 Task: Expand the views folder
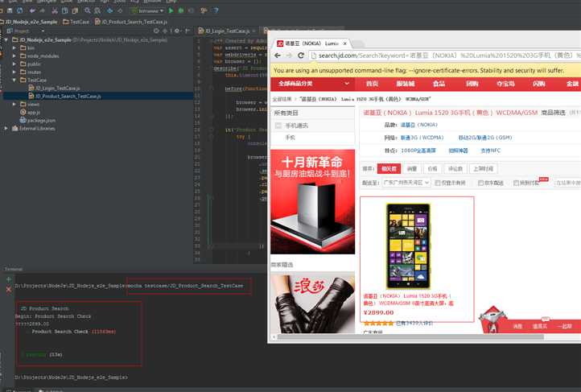click(x=14, y=105)
